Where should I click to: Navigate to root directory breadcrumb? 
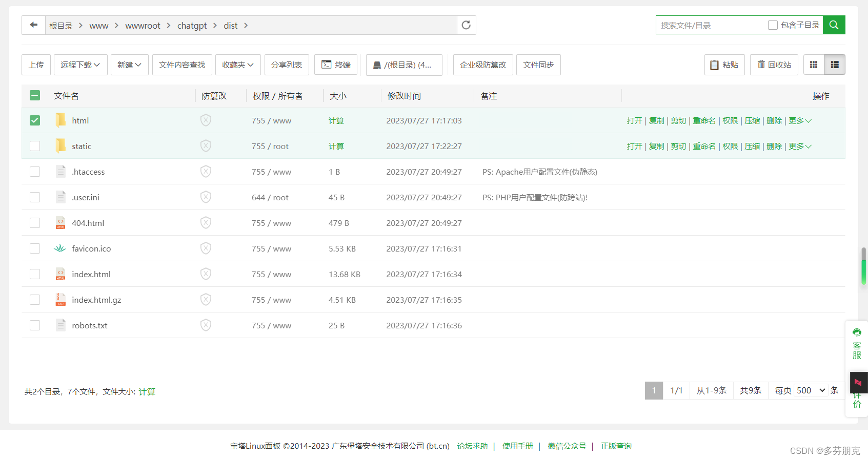click(x=60, y=26)
